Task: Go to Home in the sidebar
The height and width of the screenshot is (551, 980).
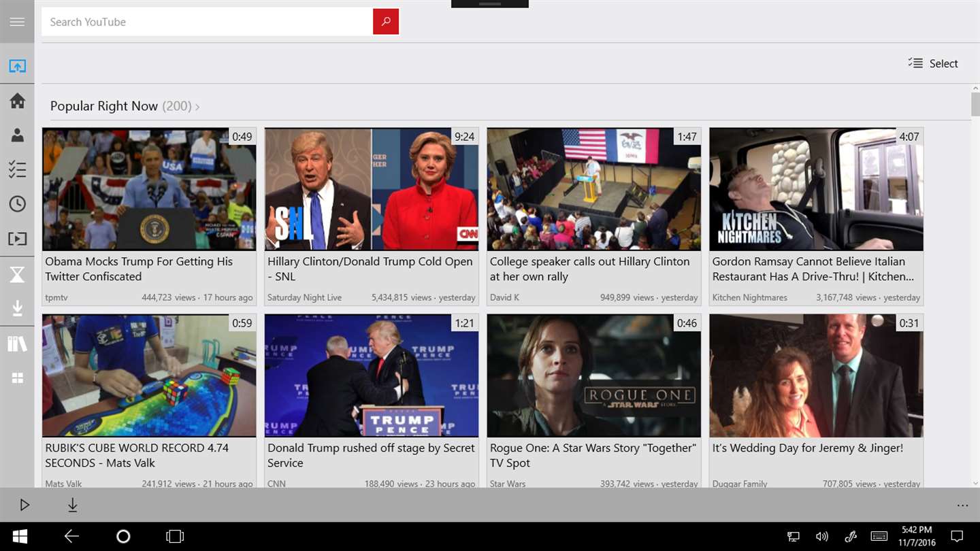Action: click(x=17, y=101)
